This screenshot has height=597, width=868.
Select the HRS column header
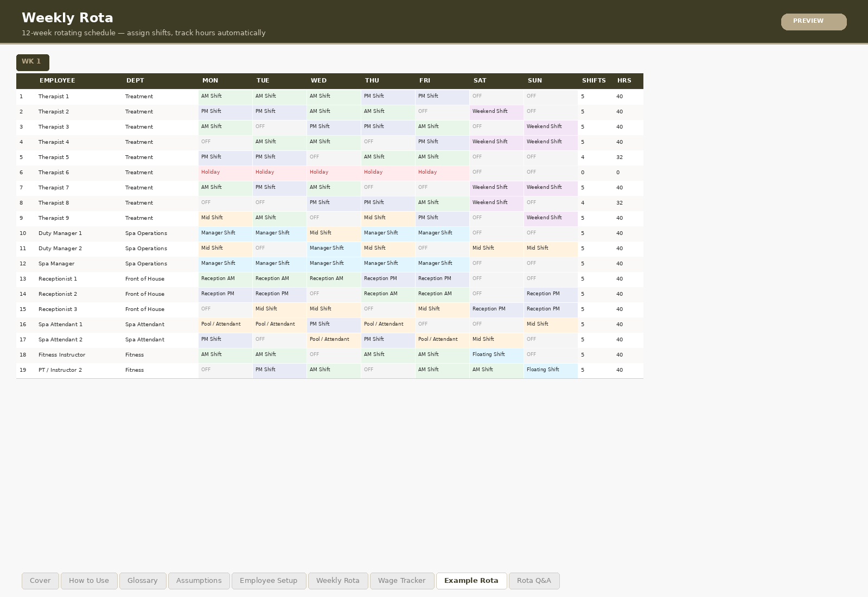(x=624, y=80)
